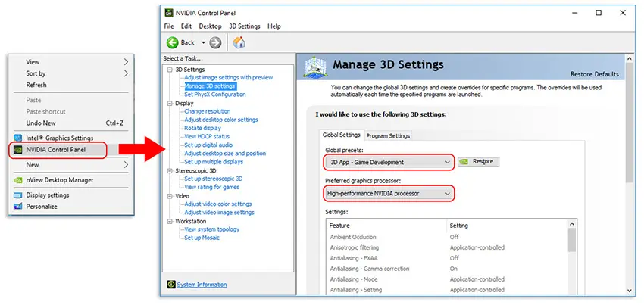Screen dimensions: 644x305
Task: Click the Display settings monitor icon
Action: pyautogui.click(x=17, y=195)
